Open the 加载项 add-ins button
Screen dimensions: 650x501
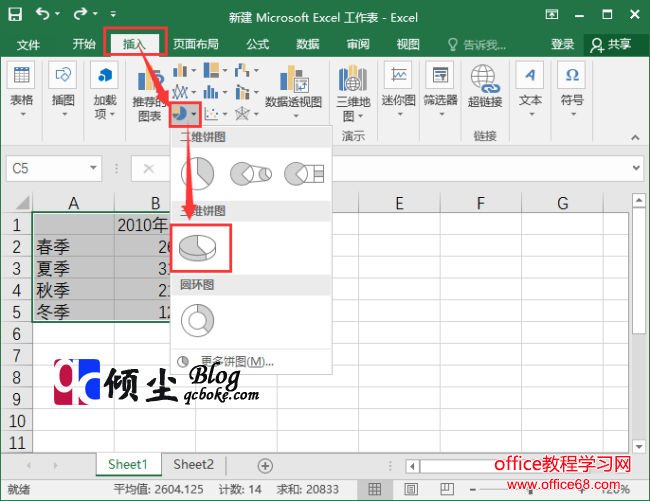click(x=104, y=91)
